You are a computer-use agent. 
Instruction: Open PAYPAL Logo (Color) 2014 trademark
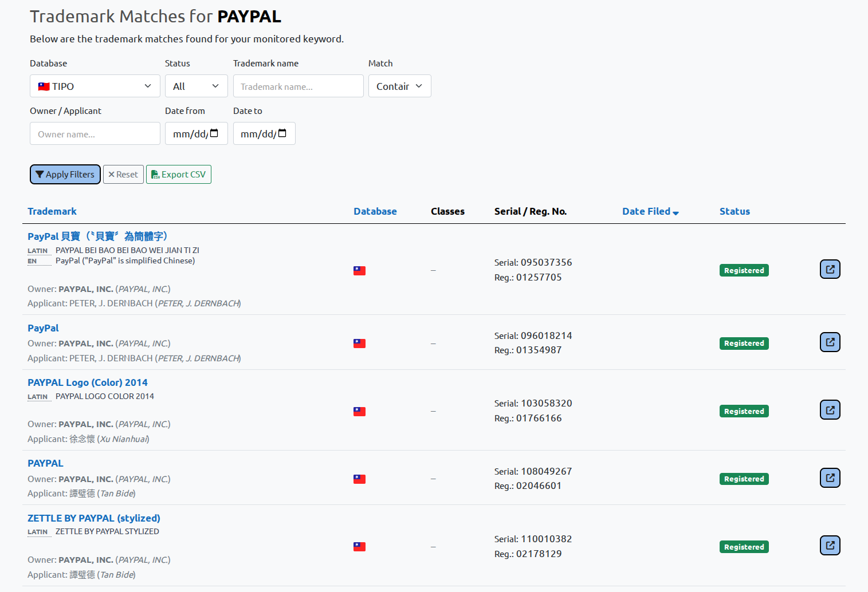[88, 382]
